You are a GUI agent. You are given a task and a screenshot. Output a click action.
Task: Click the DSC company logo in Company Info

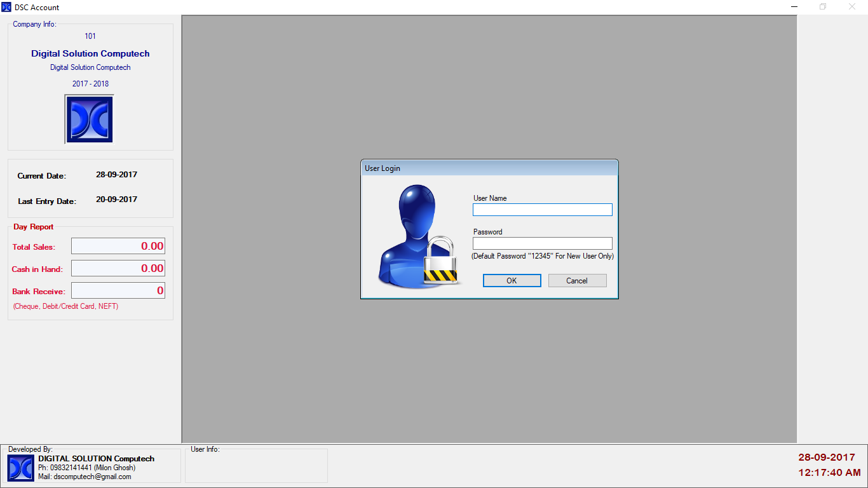90,119
